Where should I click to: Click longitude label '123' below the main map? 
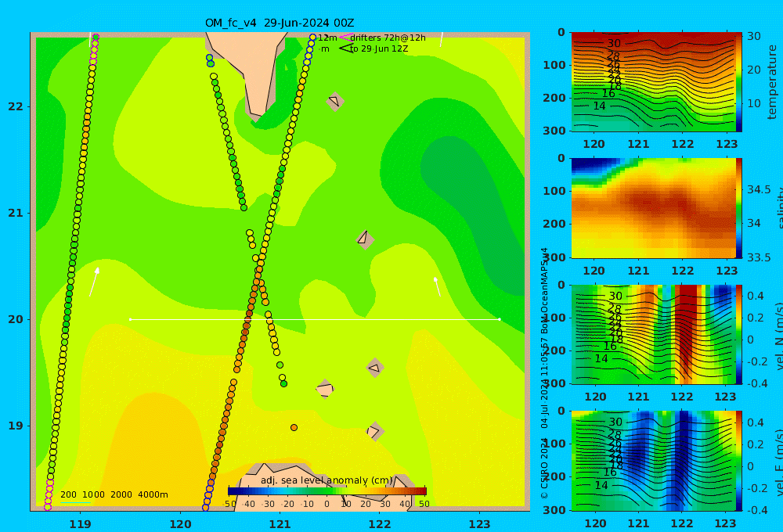tap(480, 524)
